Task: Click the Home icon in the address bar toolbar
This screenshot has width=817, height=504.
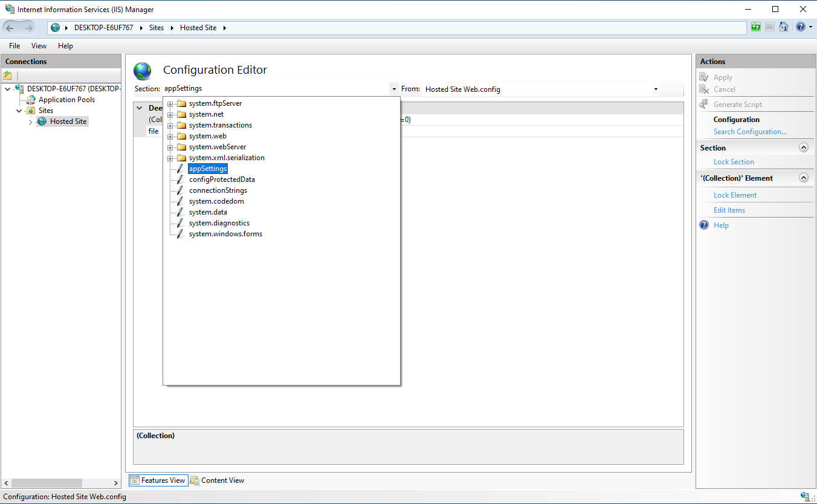Action: (784, 27)
